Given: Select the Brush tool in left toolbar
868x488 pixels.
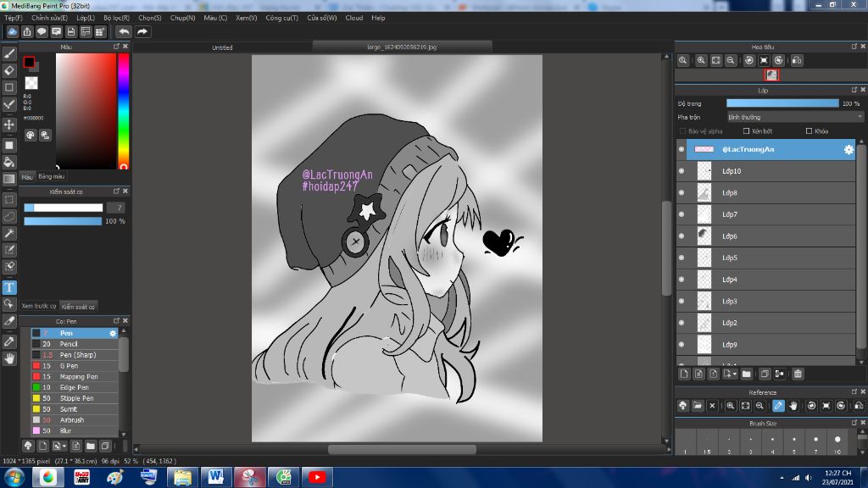Looking at the screenshot, I should 9,53.
